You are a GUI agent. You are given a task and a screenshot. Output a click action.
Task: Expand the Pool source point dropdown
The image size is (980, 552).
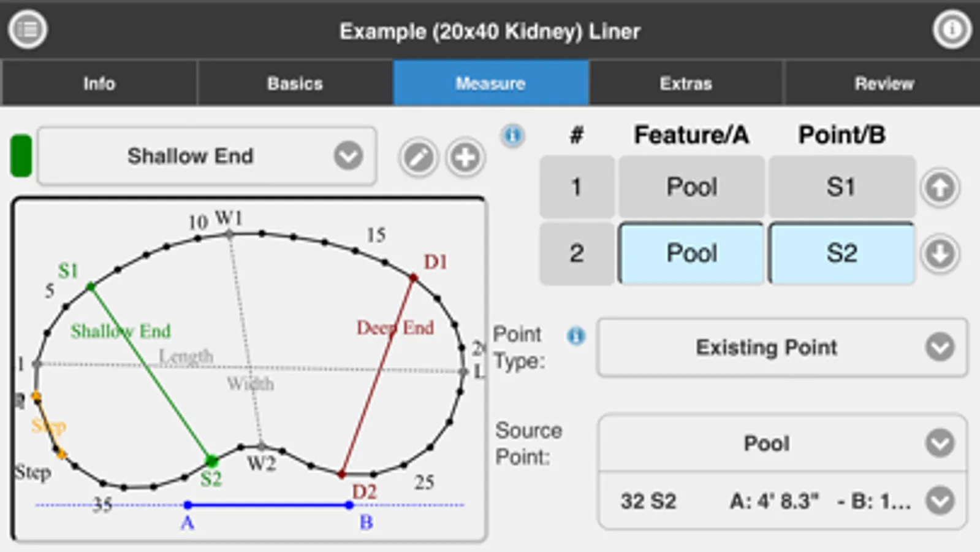[x=782, y=443]
